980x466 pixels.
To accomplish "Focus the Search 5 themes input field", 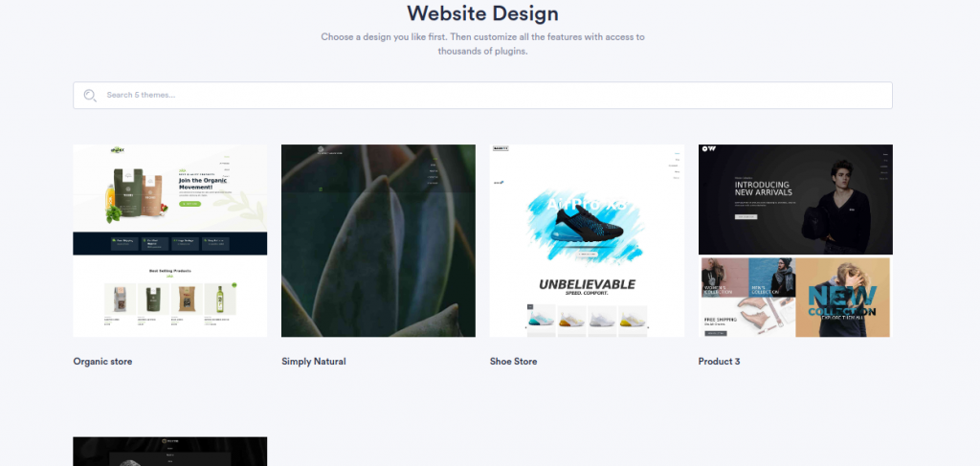I will pos(482,95).
